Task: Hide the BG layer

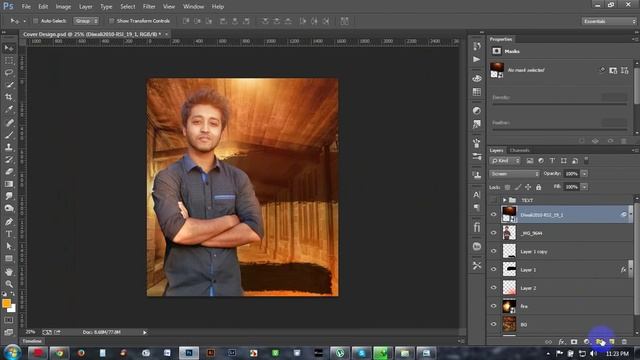Action: (x=493, y=324)
